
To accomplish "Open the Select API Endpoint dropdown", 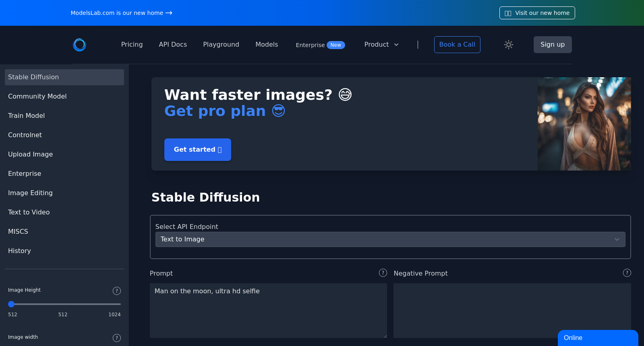I will tap(390, 239).
